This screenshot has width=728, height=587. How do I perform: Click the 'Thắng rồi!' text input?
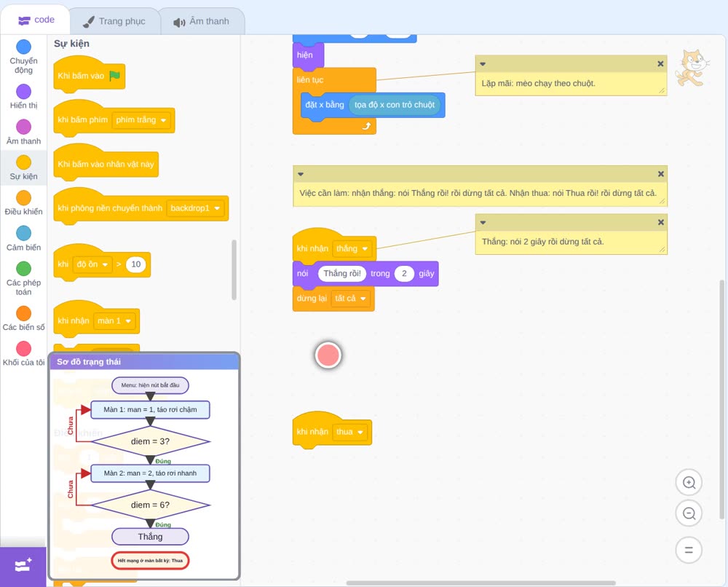[x=342, y=274]
